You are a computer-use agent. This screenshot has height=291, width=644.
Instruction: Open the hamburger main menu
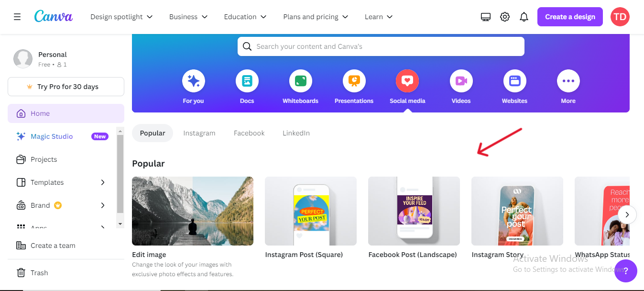(x=17, y=17)
